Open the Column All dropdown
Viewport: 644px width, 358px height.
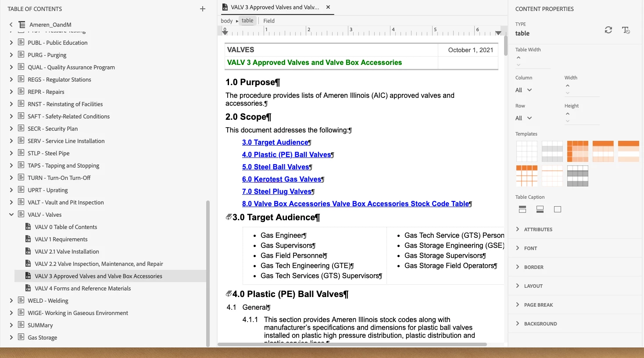tap(524, 90)
